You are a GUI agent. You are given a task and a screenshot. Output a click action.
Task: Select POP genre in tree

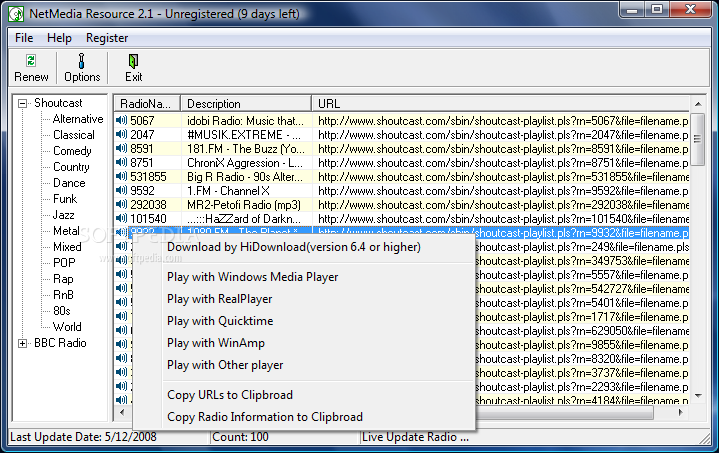[64, 263]
